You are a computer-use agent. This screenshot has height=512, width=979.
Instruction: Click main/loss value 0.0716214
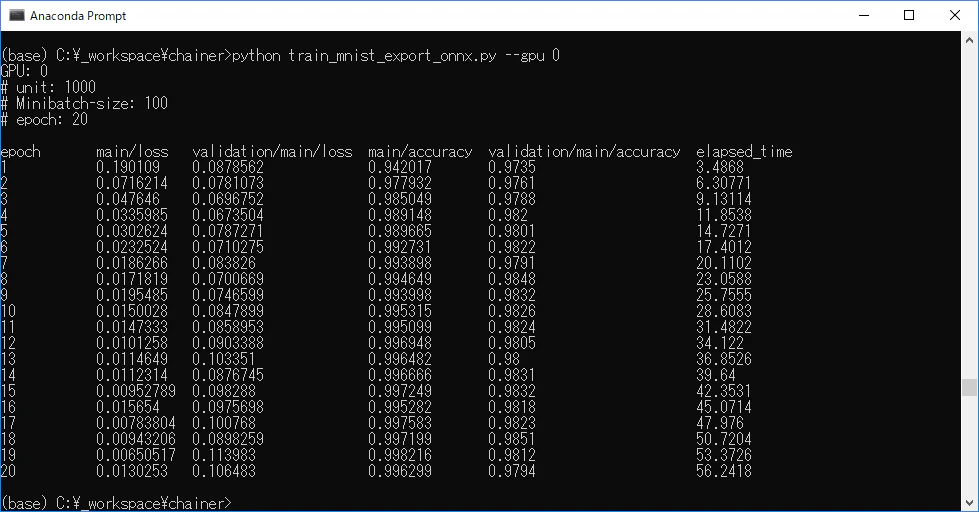tap(132, 184)
